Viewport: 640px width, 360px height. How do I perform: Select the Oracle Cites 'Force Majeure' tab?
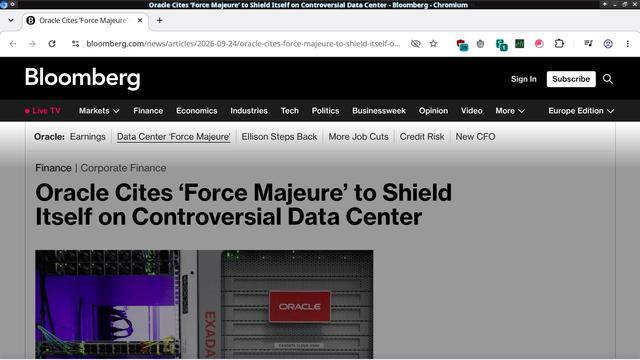(x=85, y=20)
